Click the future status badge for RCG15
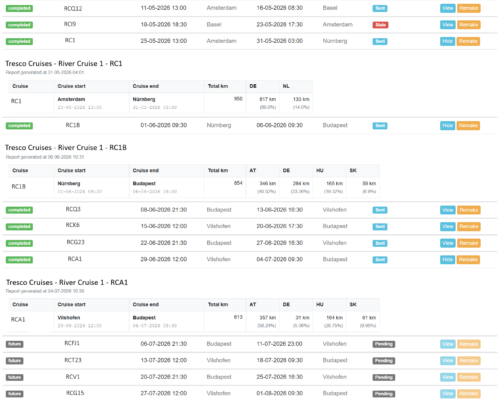The height and width of the screenshot is (400, 500). 15,394
